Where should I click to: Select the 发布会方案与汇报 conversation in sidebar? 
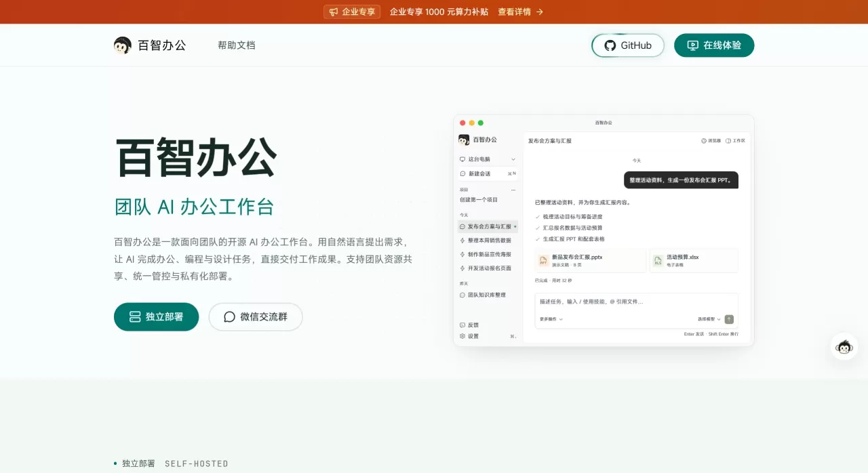click(488, 226)
